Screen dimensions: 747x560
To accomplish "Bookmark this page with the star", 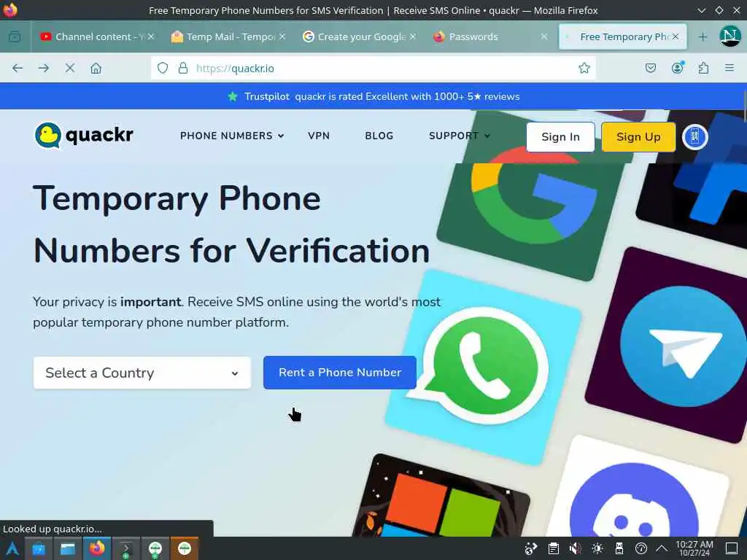I will tap(584, 68).
